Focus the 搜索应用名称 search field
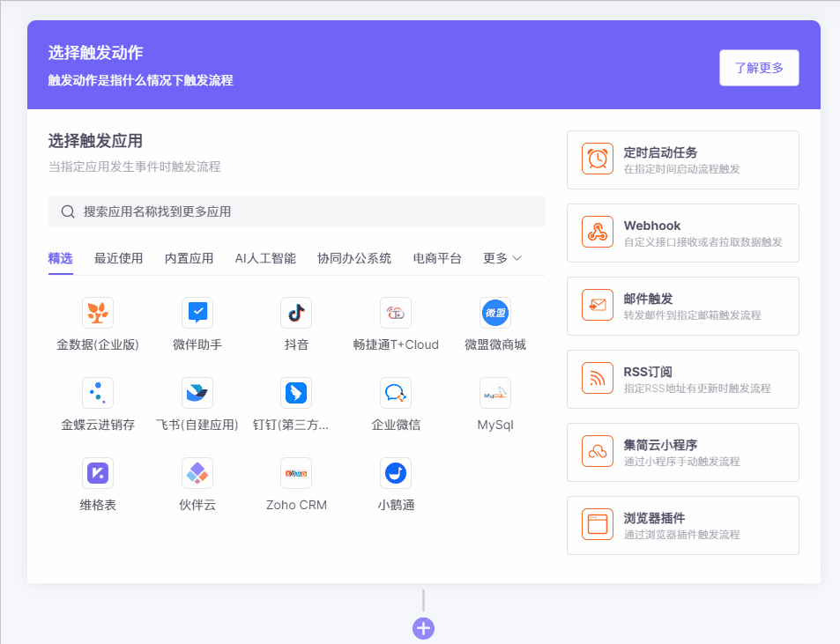This screenshot has height=644, width=840. point(297,211)
